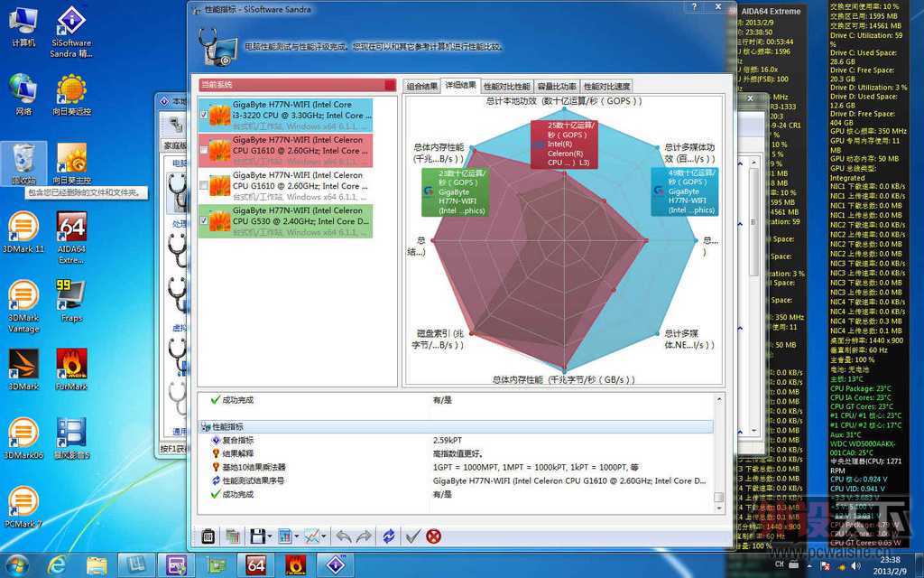Open the 向日葵远控 desktop shortcut
The height and width of the screenshot is (578, 924).
coord(71,94)
